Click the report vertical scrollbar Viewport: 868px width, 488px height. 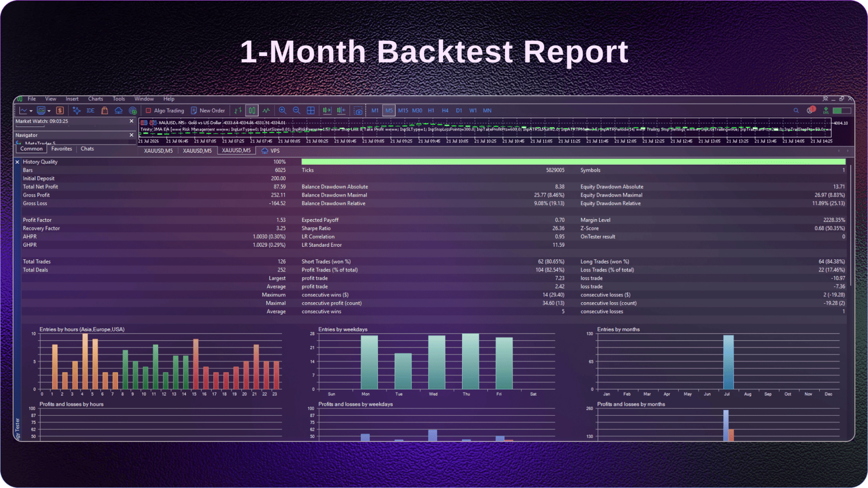click(850, 226)
